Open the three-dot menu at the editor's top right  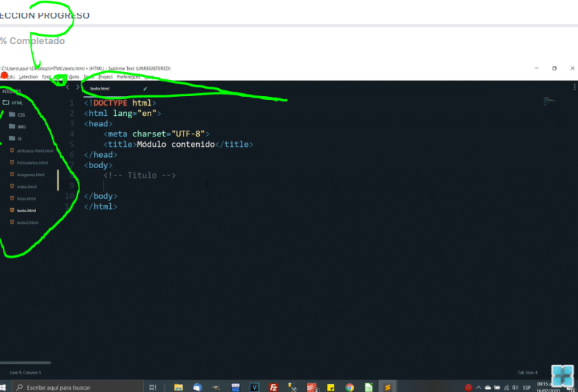[x=574, y=87]
